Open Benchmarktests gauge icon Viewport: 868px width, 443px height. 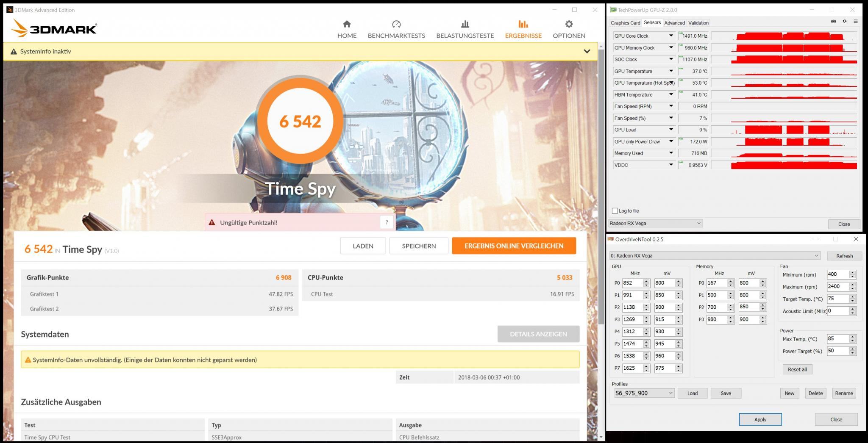point(396,24)
